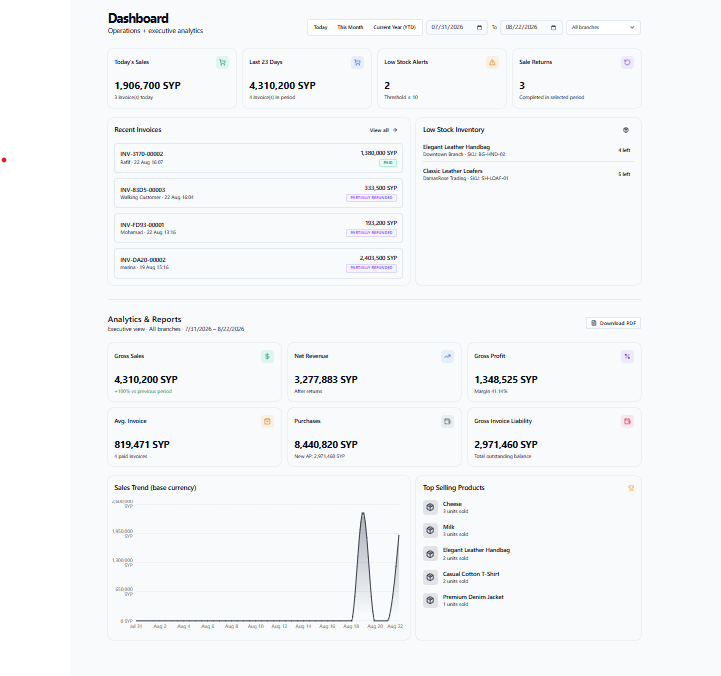Click the Partially Refunded badge on INV-FD93-00001

(x=372, y=233)
